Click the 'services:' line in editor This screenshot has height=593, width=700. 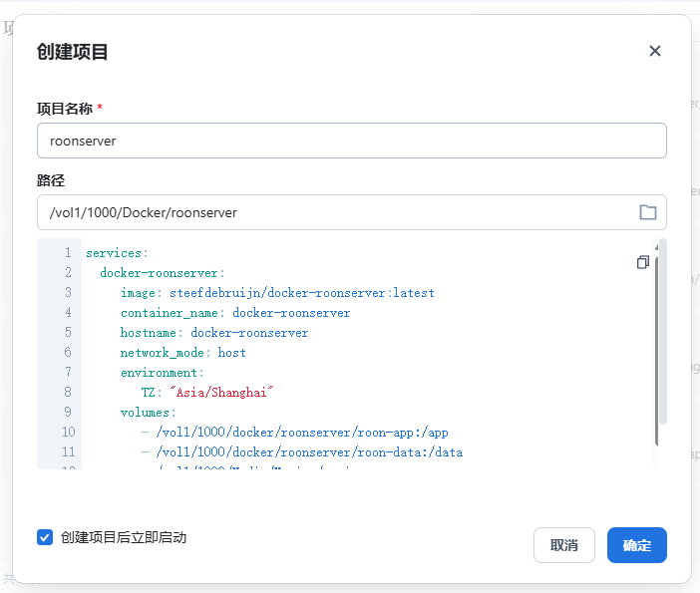(117, 253)
